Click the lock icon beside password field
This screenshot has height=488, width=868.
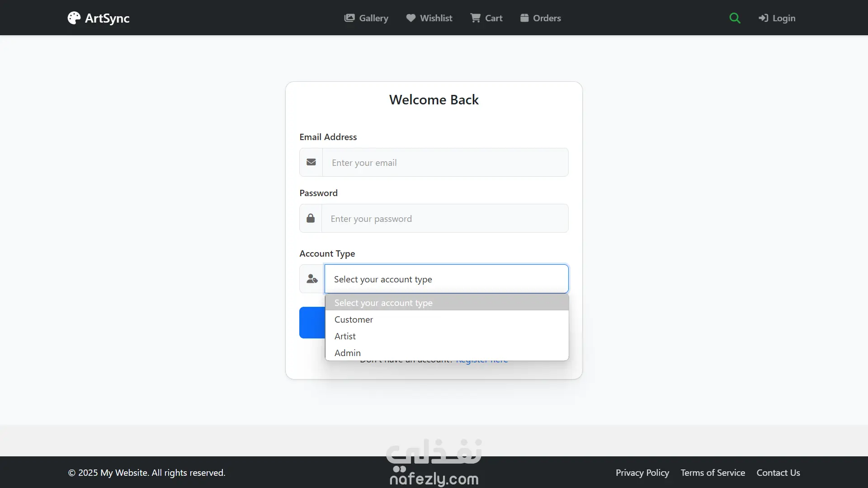point(311,218)
